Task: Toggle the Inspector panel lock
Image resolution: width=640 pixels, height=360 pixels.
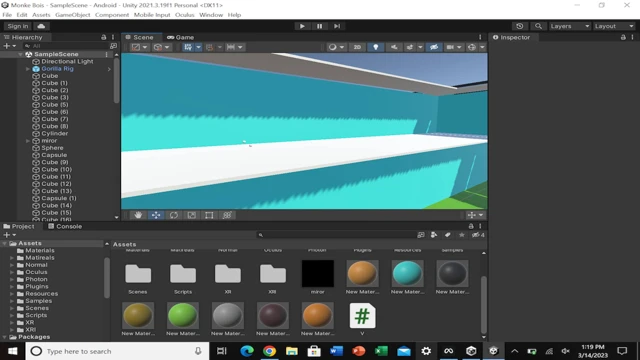Action: tap(623, 37)
